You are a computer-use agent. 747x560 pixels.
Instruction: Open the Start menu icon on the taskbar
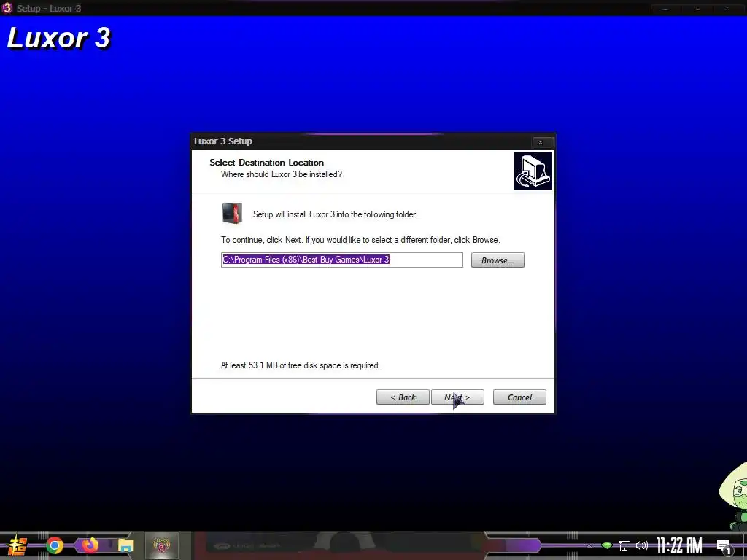coord(18,545)
